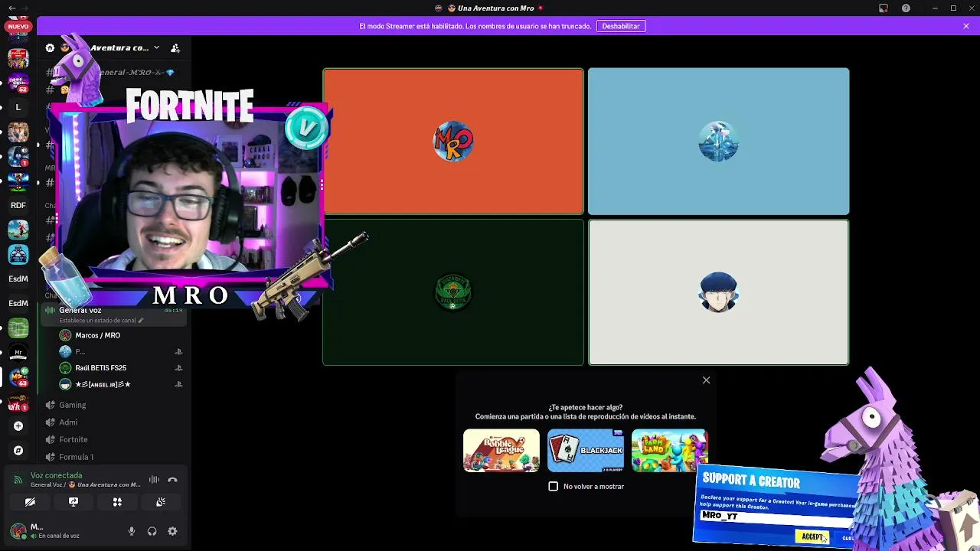The height and width of the screenshot is (551, 980).
Task: Select the RDF server icon
Action: [18, 205]
